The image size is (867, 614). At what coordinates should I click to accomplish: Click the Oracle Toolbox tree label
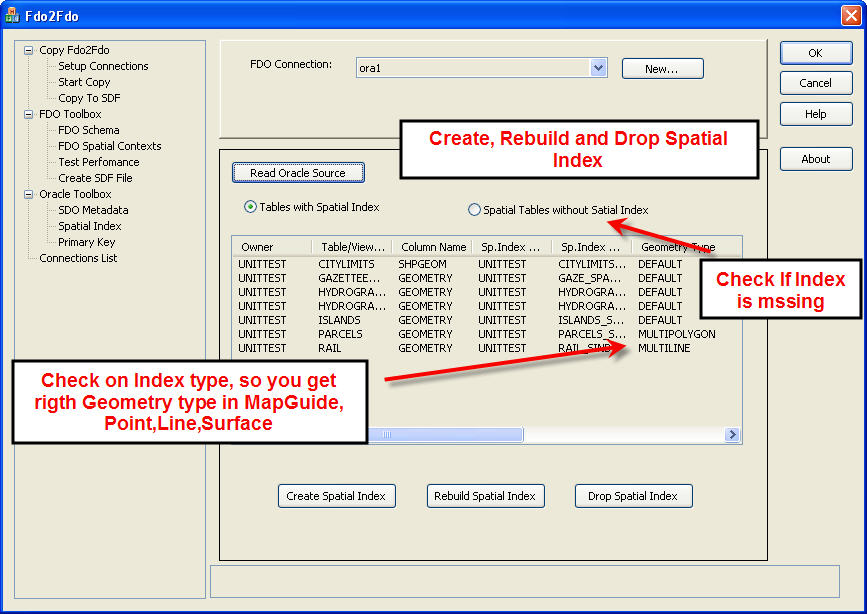(75, 194)
